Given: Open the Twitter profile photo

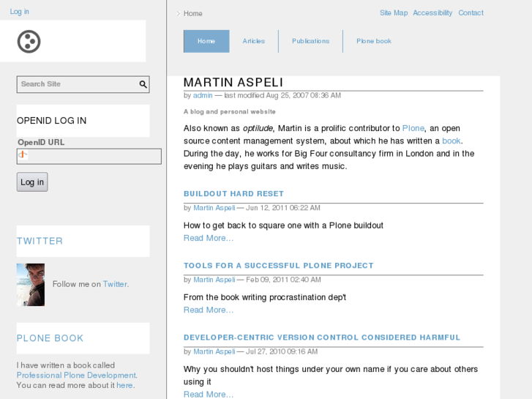Looking at the screenshot, I should pos(31,285).
